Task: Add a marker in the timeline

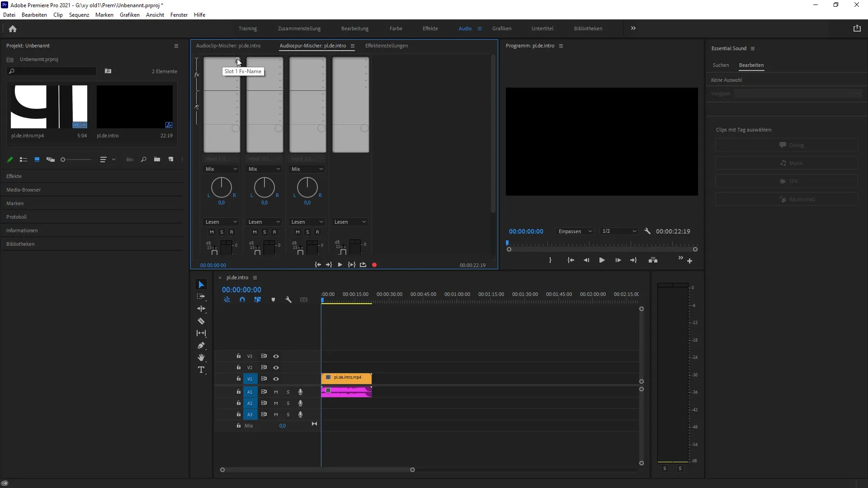Action: point(273,300)
